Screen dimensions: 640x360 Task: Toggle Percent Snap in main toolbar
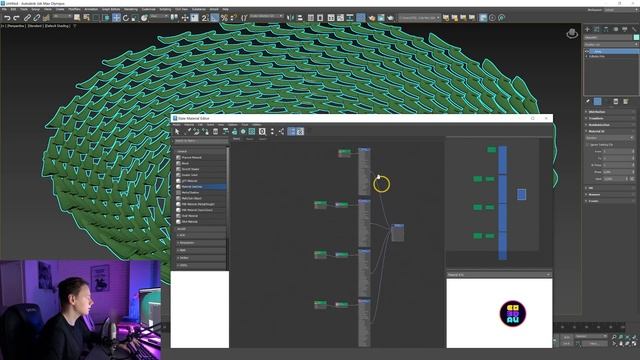pyautogui.click(x=224, y=18)
